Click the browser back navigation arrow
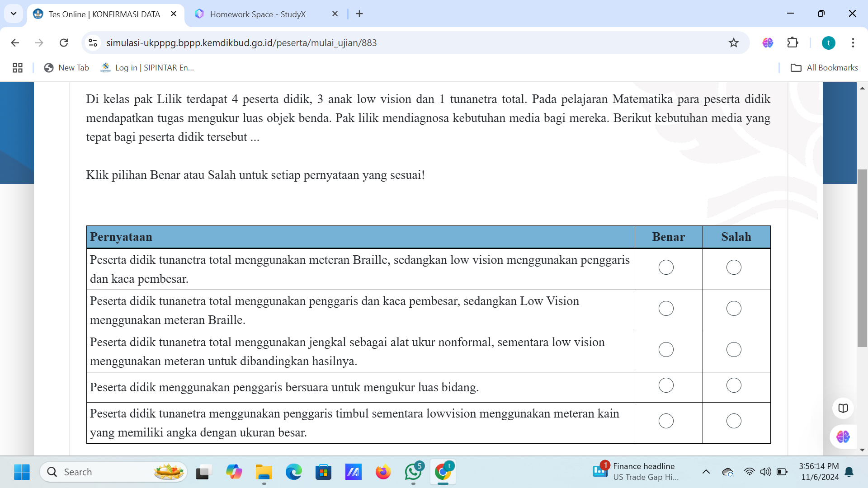Image resolution: width=868 pixels, height=488 pixels. pos(14,42)
